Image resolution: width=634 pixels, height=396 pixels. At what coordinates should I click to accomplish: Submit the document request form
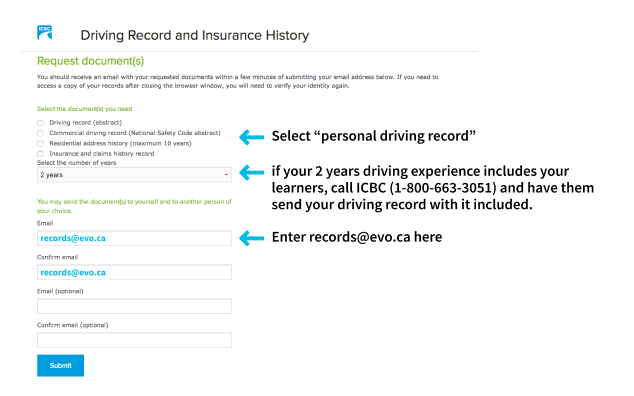[x=61, y=366]
